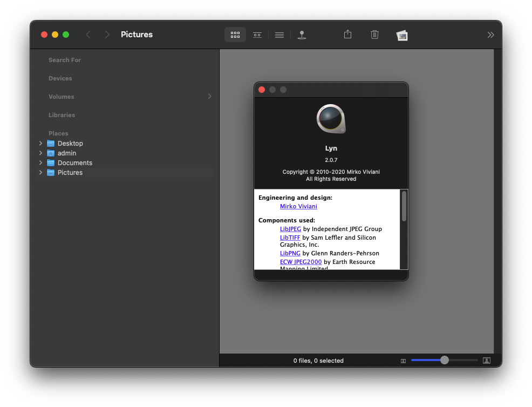Expand the Pictures folder
The height and width of the screenshot is (407, 532).
pos(40,172)
